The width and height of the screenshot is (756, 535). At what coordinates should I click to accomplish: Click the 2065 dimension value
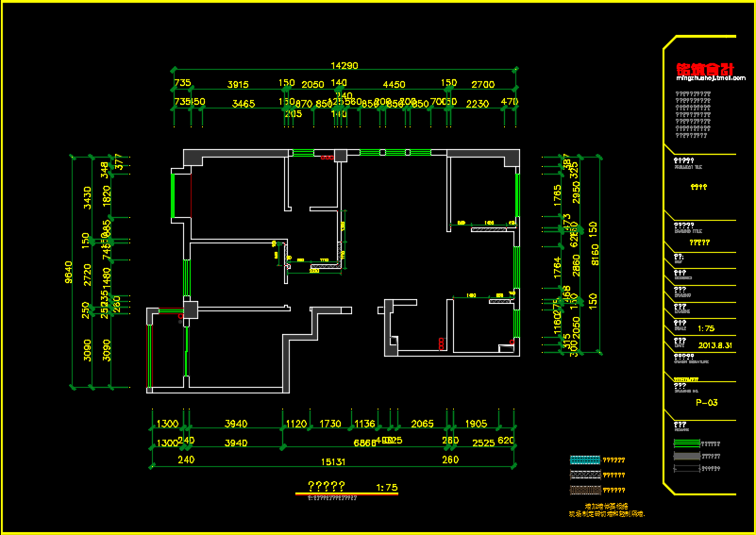pyautogui.click(x=422, y=424)
